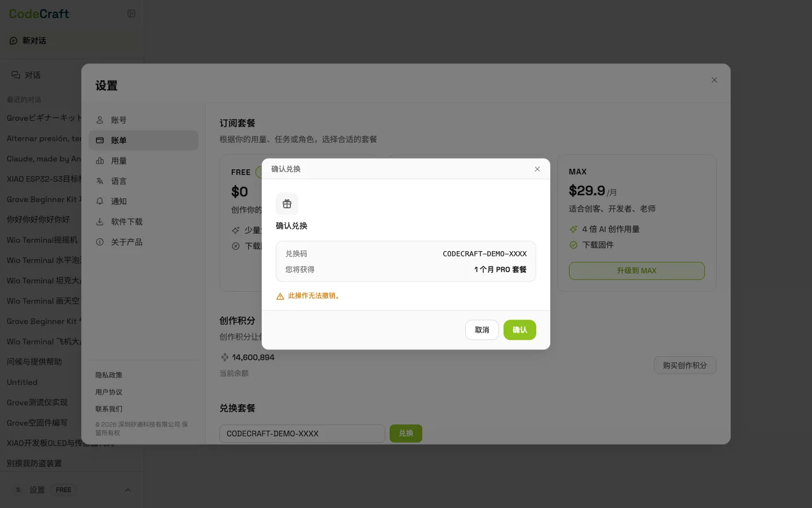Open the Alternar presión conversation
This screenshot has height=508, width=812.
point(44,138)
